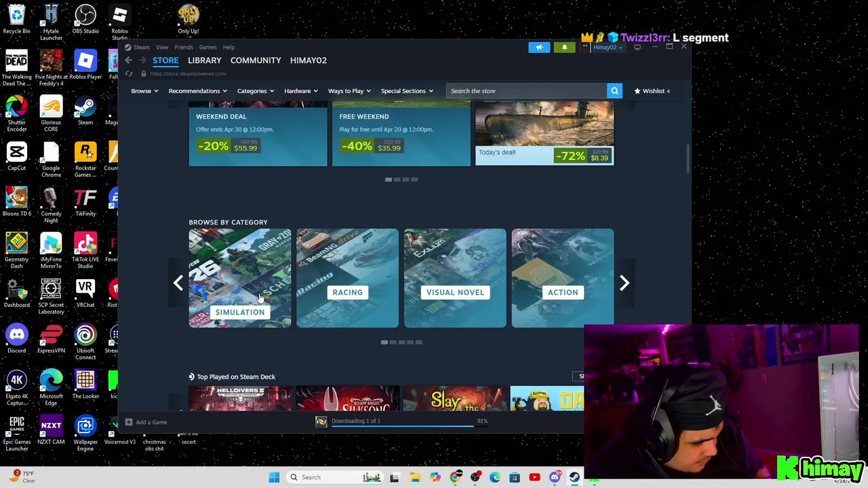868x488 pixels.
Task: Open the Visual Novel category tile
Action: pos(455,278)
